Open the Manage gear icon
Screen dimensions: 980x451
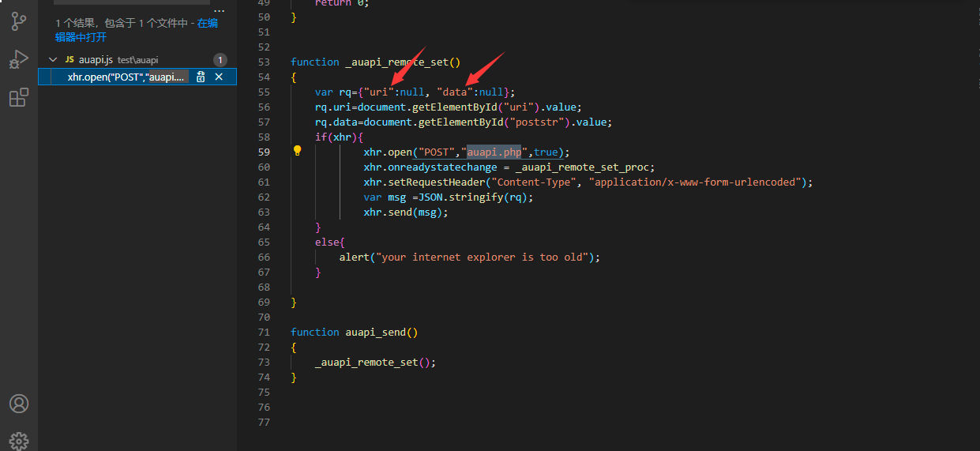(19, 441)
